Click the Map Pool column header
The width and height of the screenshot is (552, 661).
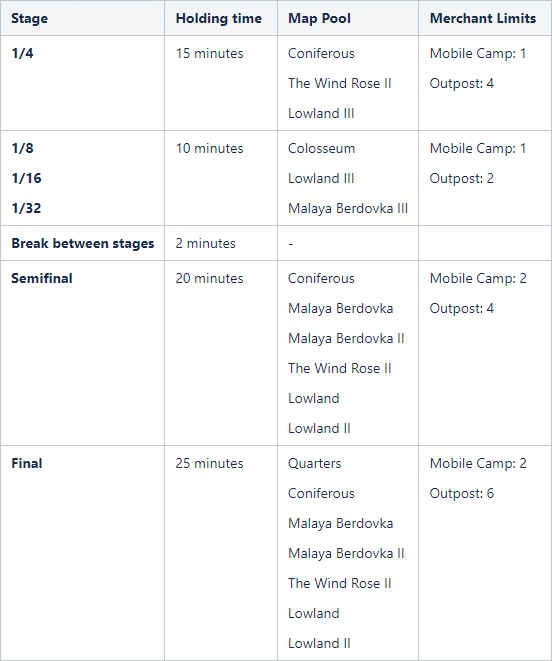click(x=319, y=19)
